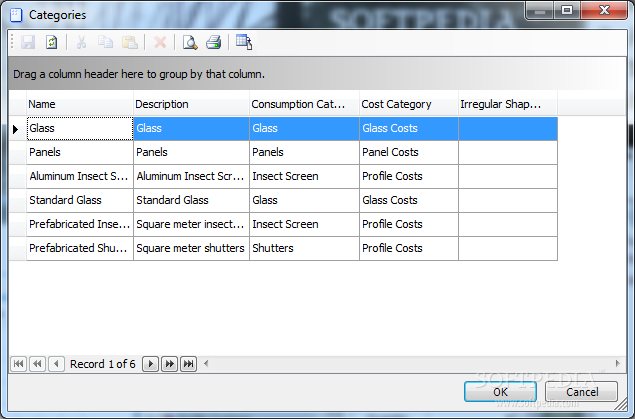Image resolution: width=635 pixels, height=419 pixels.
Task: Click the 'Aluminum Insect Scr...' description cell
Action: [191, 176]
